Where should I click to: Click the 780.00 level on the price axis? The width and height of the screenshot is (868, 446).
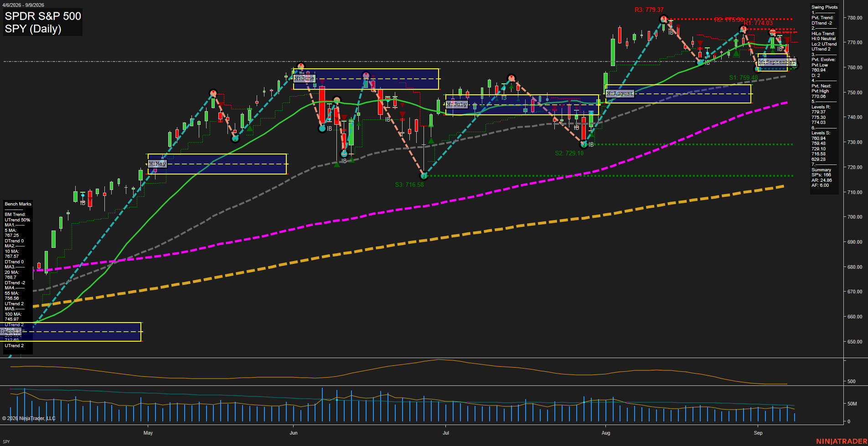coord(855,18)
